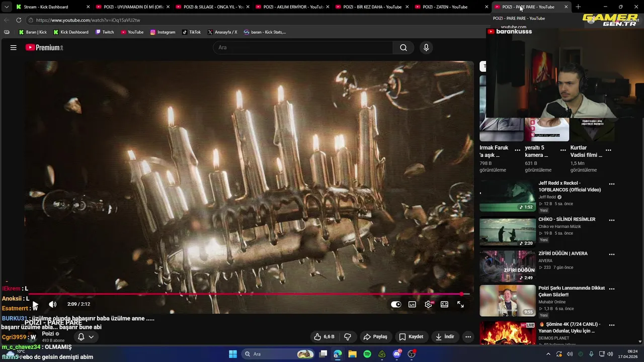
Task: Close the Stream - Kick Dashboard tab
Action: (x=88, y=7)
